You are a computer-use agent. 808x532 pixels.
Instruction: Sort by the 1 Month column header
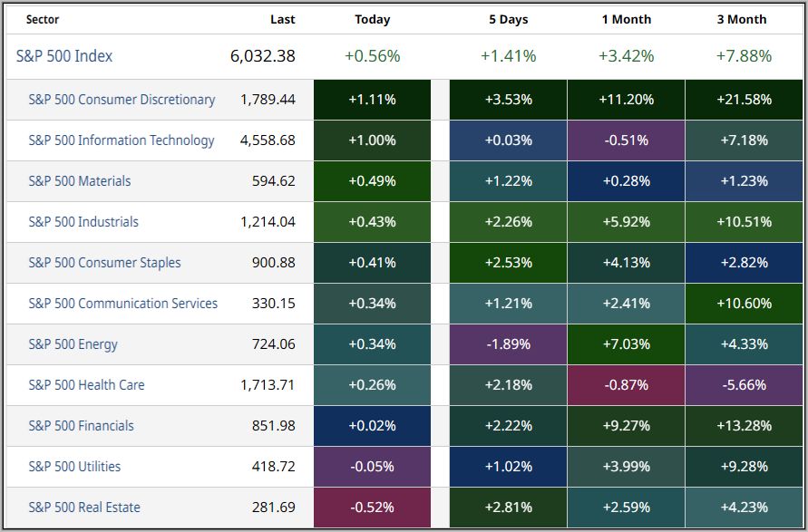(626, 19)
